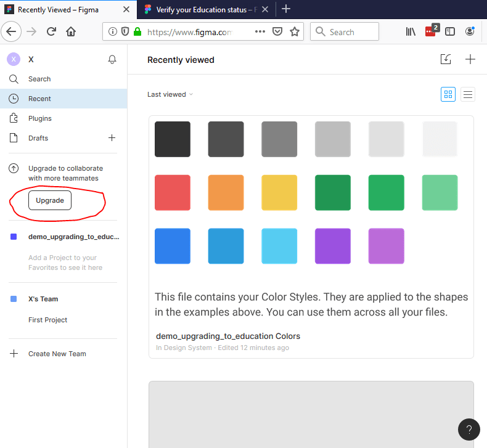The width and height of the screenshot is (487, 448).
Task: Open the page actions three-dot menu
Action: (260, 31)
